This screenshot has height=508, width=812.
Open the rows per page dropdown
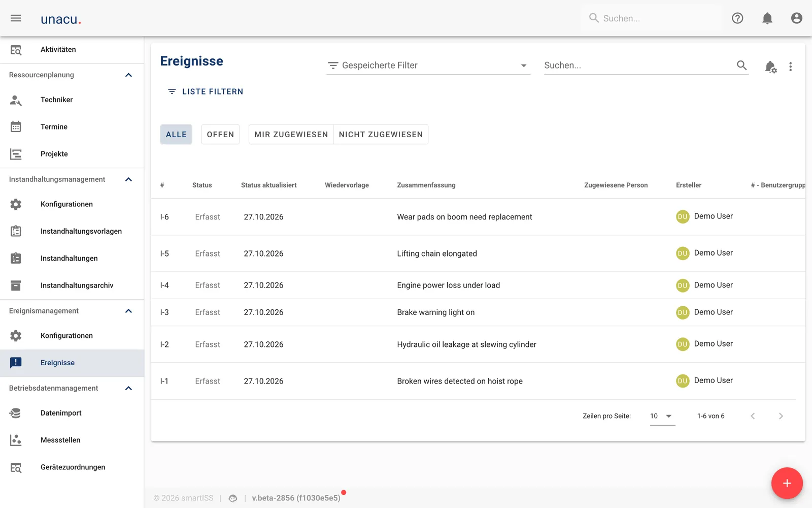tap(662, 416)
